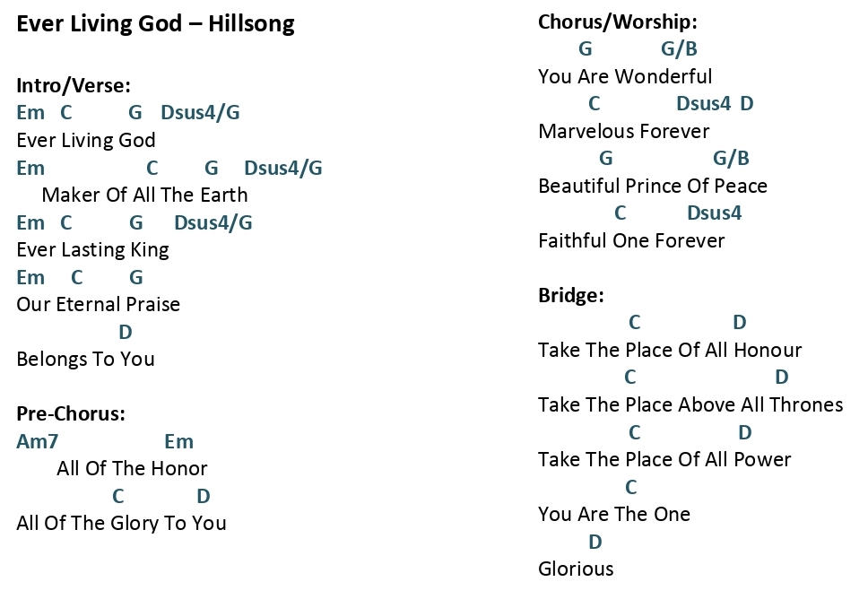The width and height of the screenshot is (868, 608).
Task: Select the lyric You Are Wonderful
Action: coord(625,76)
